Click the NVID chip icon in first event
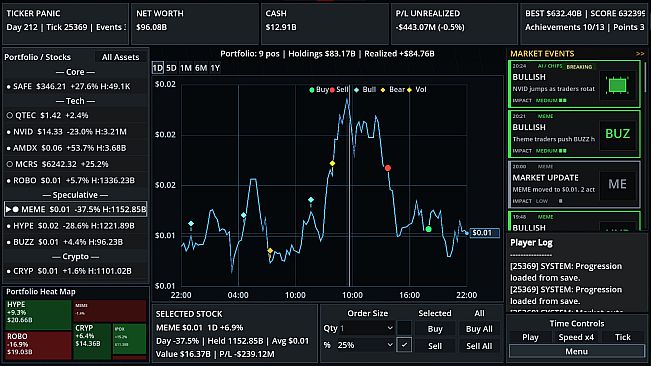This screenshot has height=366, width=651. 617,85
